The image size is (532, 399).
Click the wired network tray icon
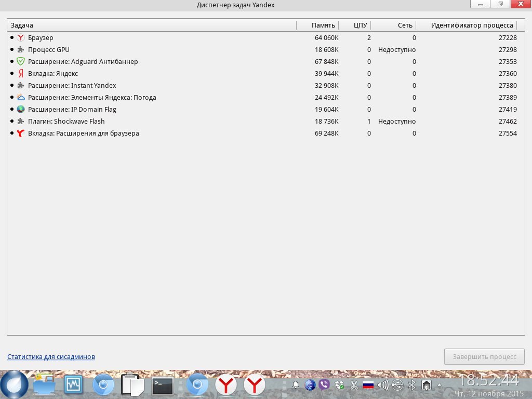click(427, 385)
